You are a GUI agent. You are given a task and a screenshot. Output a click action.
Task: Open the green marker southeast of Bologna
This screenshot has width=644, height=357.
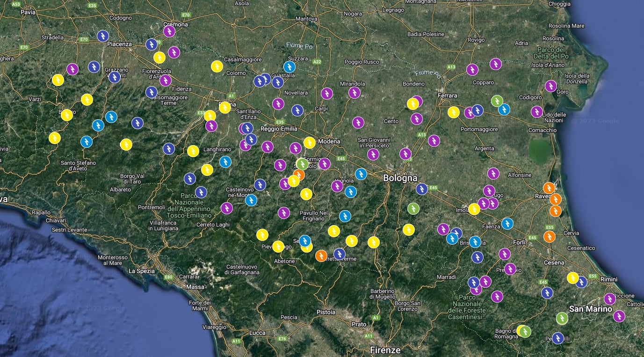413,208
